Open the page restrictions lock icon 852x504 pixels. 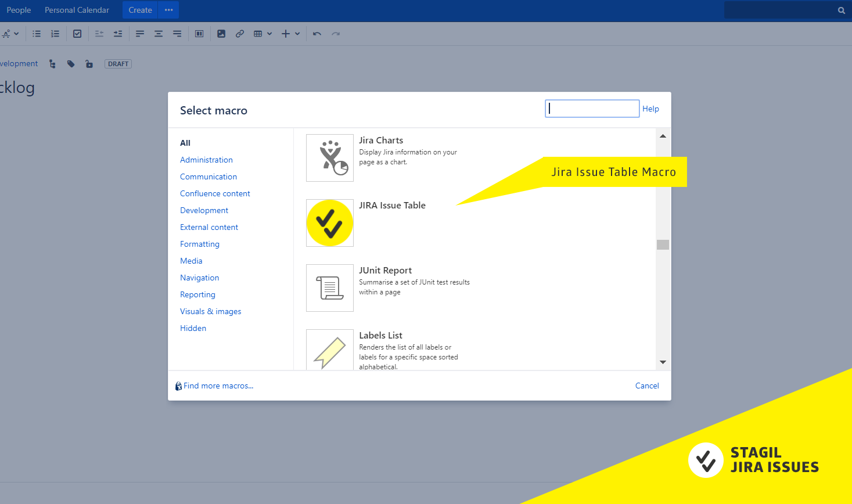pos(89,64)
